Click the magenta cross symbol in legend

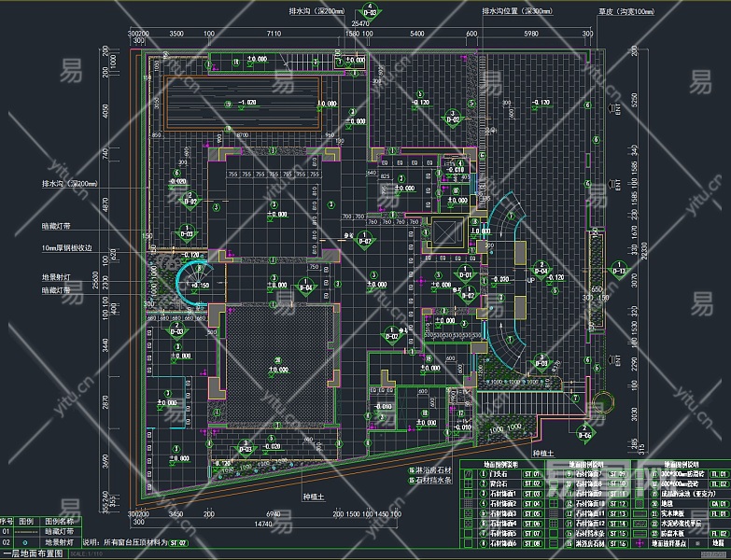tap(640, 543)
